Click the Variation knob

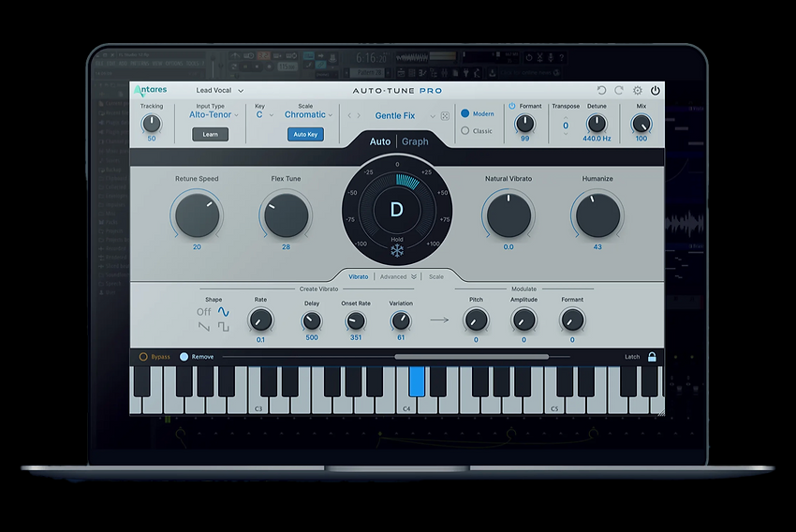(x=401, y=321)
